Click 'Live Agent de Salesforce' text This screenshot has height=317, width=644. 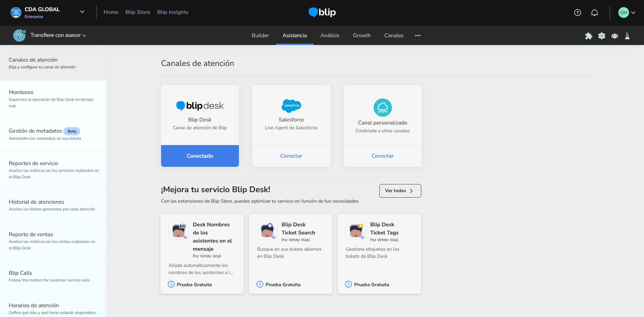point(291,128)
